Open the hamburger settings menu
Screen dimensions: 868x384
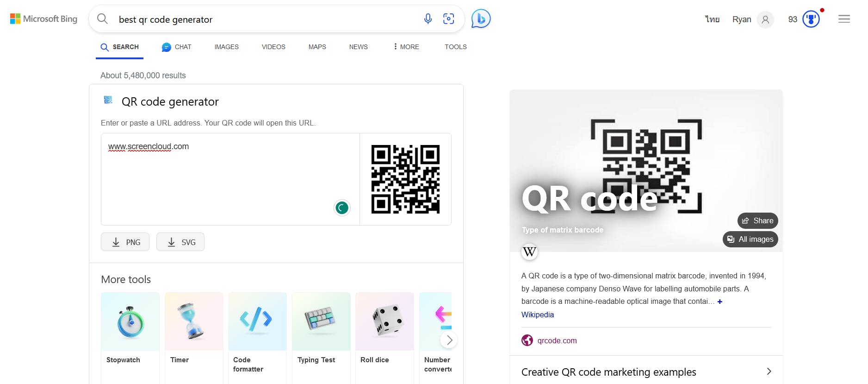click(x=844, y=19)
